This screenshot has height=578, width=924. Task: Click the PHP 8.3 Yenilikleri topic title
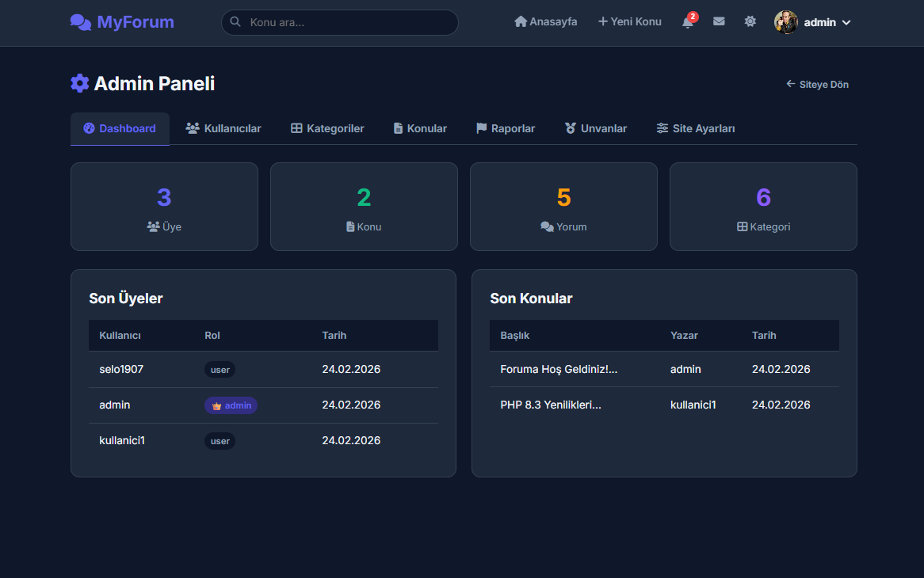(x=551, y=405)
